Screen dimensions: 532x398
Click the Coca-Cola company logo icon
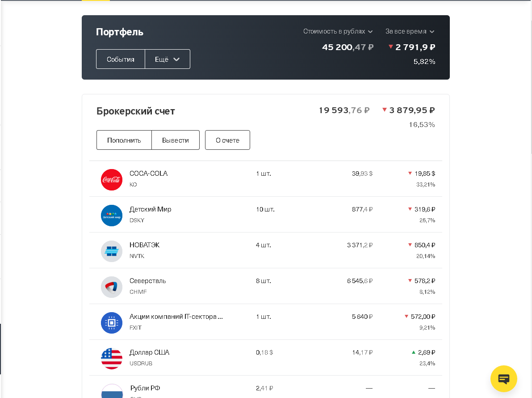pyautogui.click(x=112, y=180)
